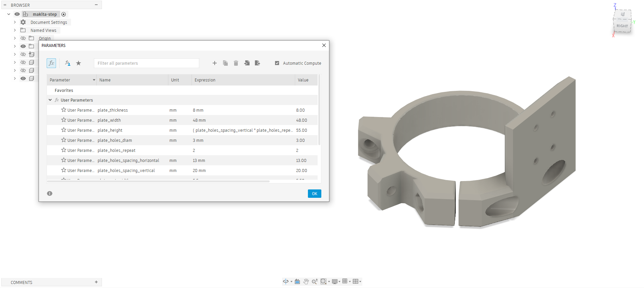Collapse the User Parameters group
Screen dimensions: 644x288
tap(50, 100)
